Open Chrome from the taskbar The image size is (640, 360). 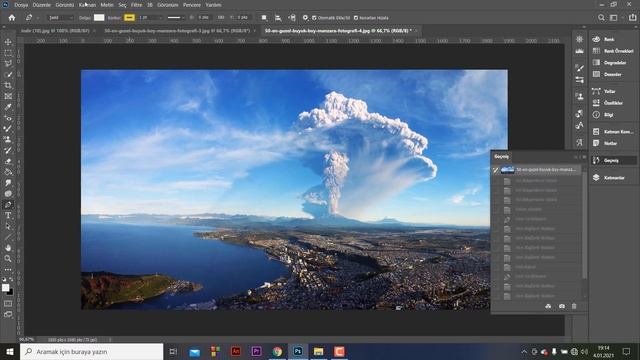(277, 351)
